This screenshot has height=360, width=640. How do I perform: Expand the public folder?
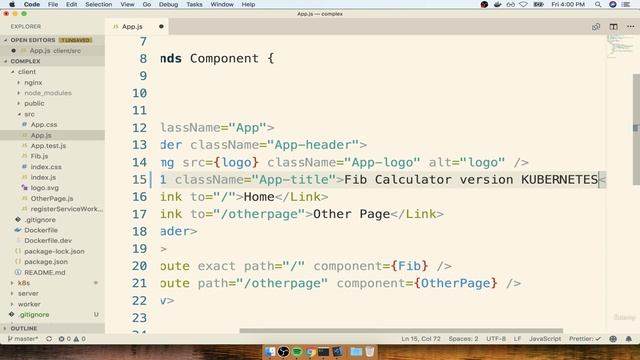34,104
